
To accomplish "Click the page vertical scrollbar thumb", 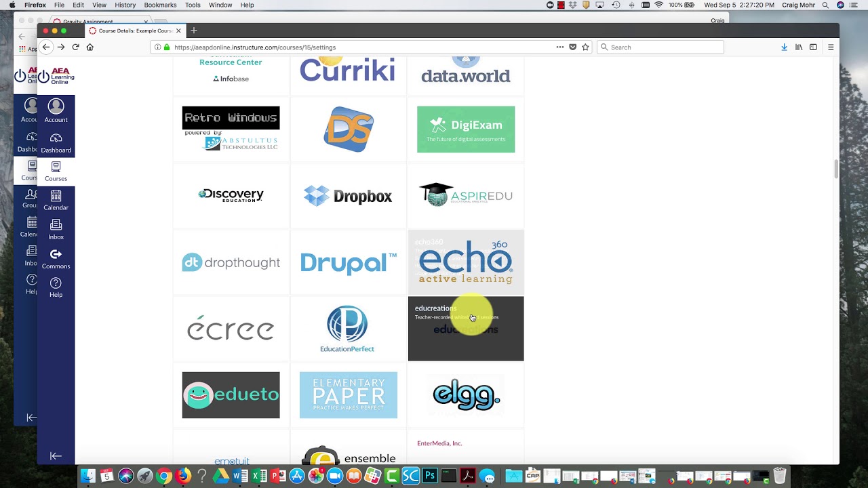I will point(836,169).
